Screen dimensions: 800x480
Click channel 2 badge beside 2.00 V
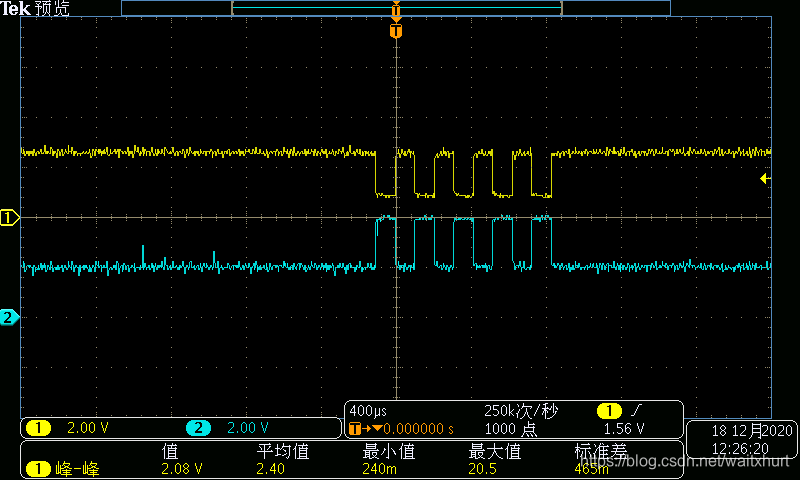(198, 428)
